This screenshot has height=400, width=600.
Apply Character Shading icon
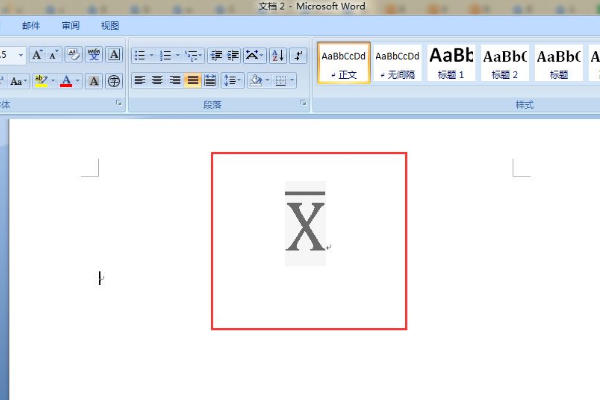[x=94, y=81]
